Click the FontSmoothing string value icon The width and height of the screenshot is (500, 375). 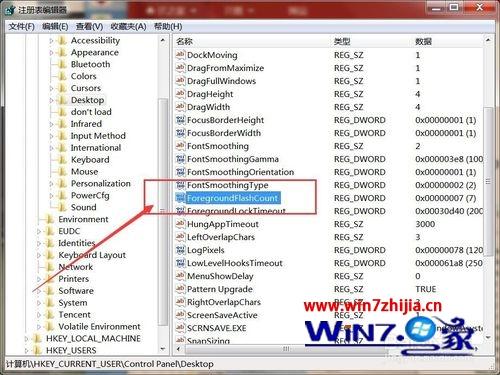click(x=180, y=146)
